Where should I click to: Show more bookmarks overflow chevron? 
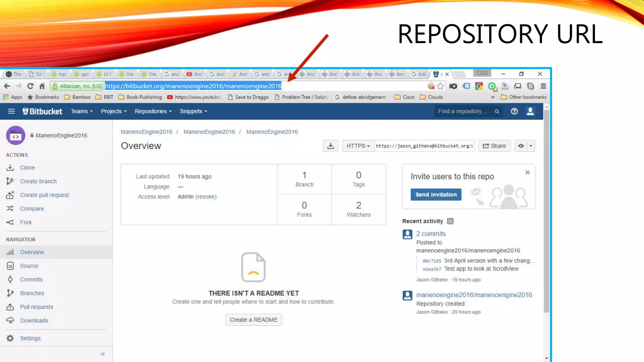pyautogui.click(x=493, y=97)
